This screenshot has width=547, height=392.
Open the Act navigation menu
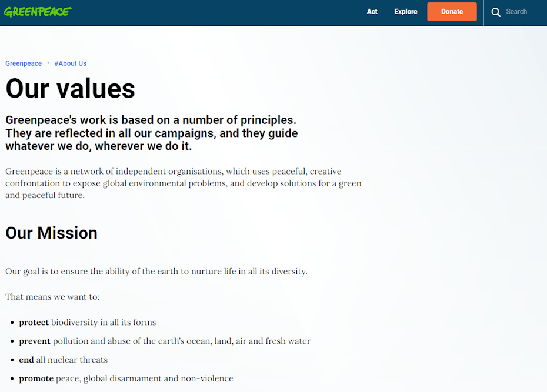point(372,12)
